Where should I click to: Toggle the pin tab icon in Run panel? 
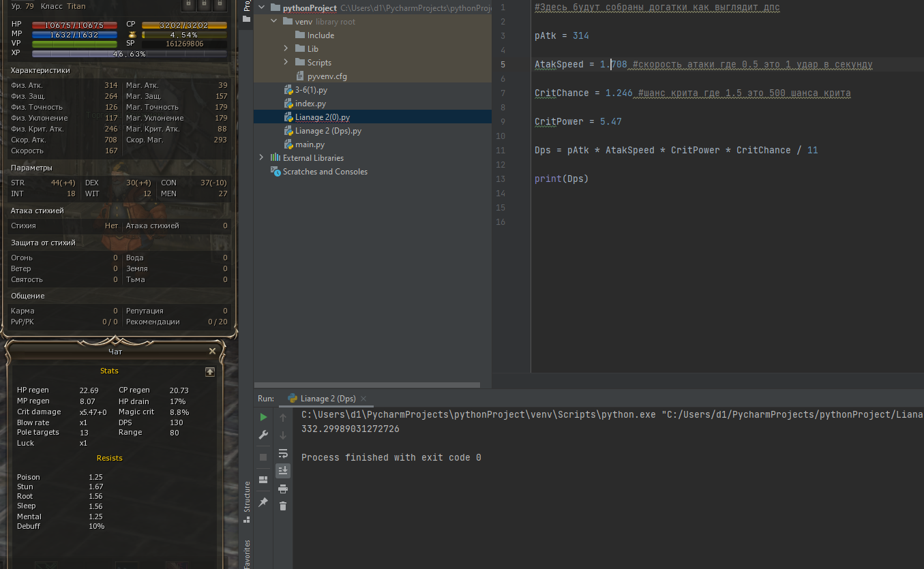click(x=263, y=502)
